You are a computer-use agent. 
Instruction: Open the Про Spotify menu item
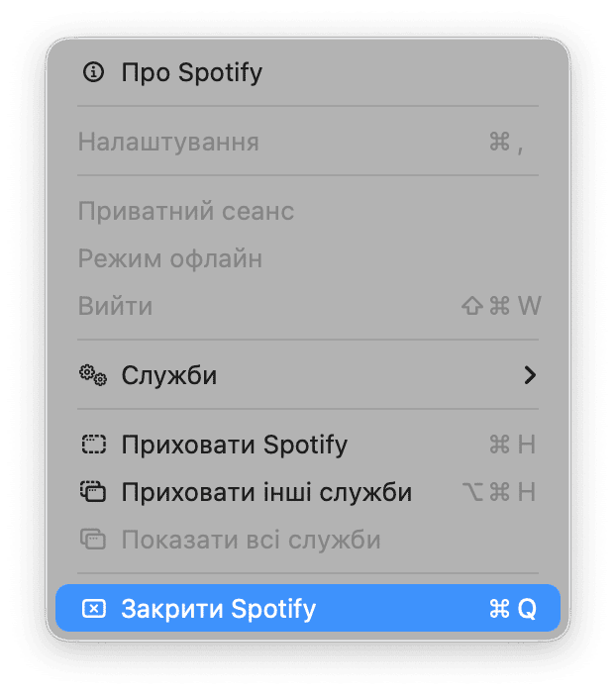pos(191,72)
